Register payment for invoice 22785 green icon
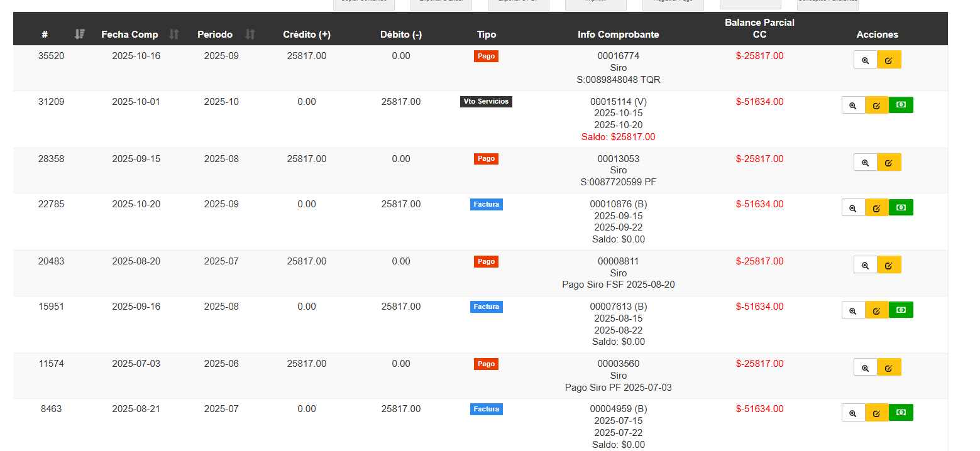Image resolution: width=980 pixels, height=451 pixels. click(x=901, y=207)
